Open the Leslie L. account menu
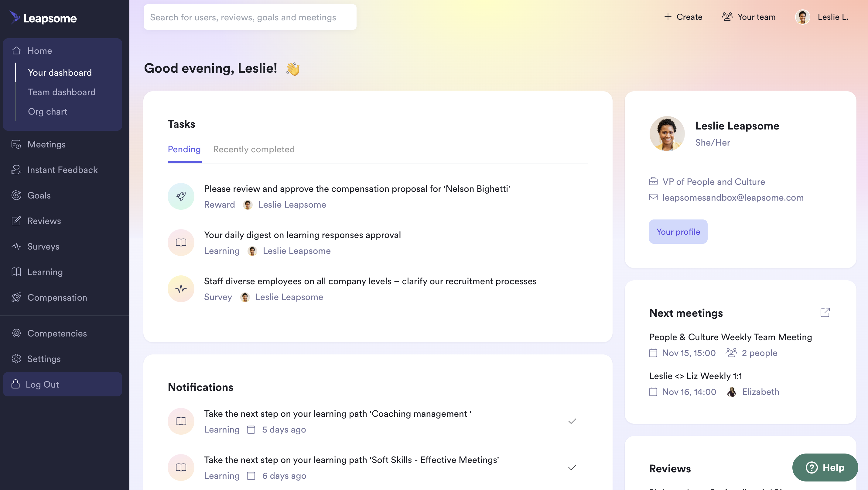This screenshot has width=868, height=490. (833, 17)
